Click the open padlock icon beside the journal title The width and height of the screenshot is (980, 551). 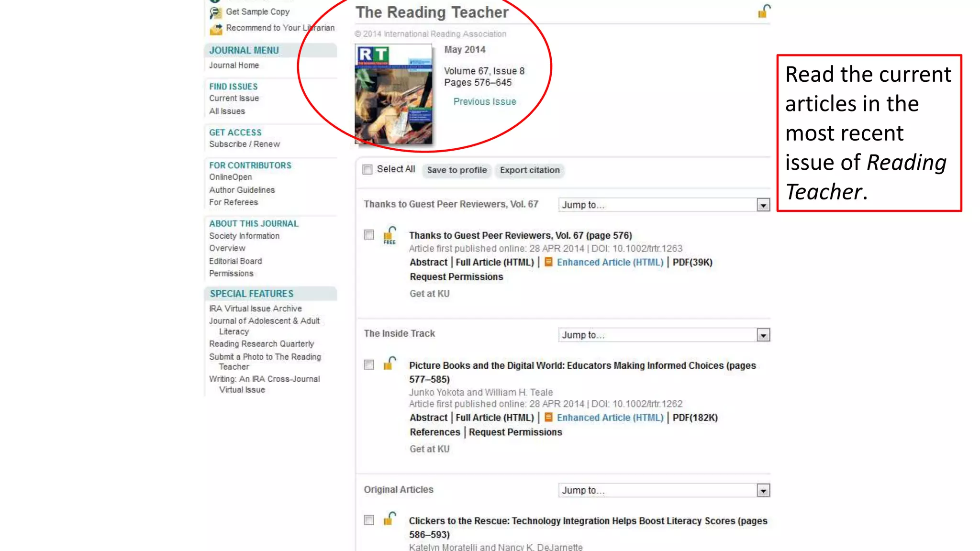(x=764, y=11)
